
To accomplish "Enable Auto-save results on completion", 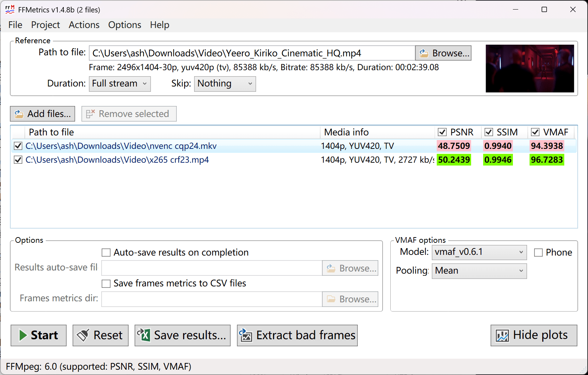I will pyautogui.click(x=106, y=252).
